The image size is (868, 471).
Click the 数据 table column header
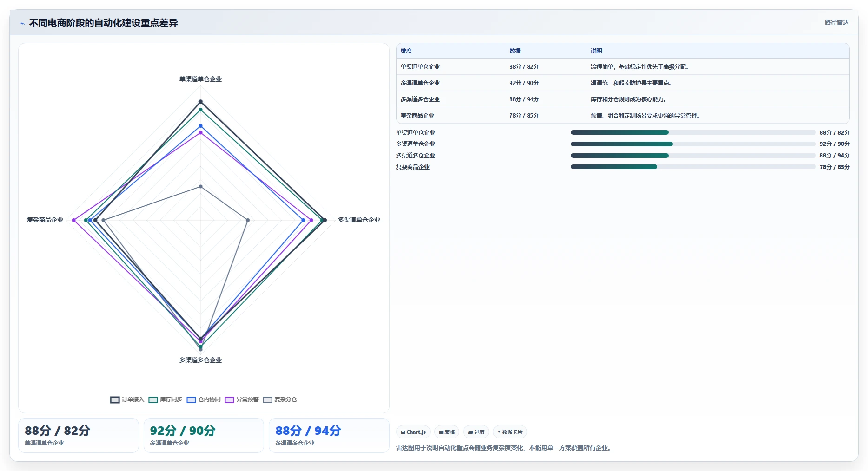(x=515, y=51)
